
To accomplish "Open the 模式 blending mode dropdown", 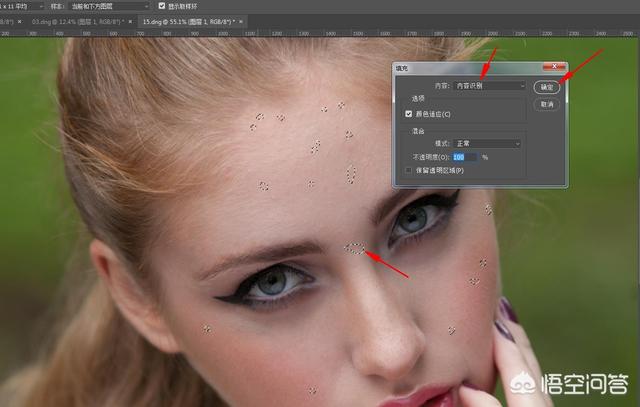I will coord(487,144).
